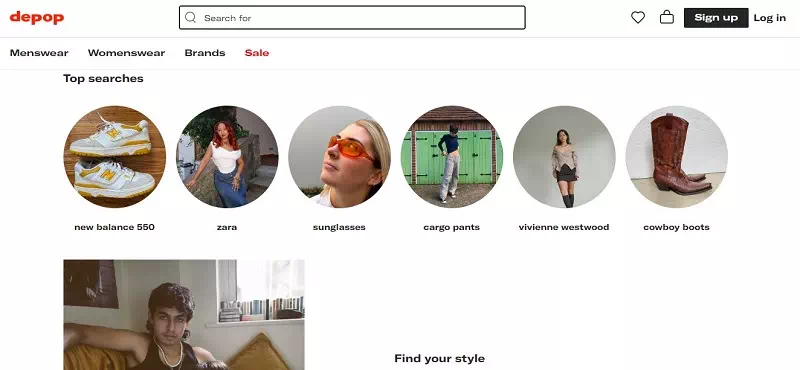This screenshot has width=800, height=370.
Task: Open the vivienne westwood thumbnail
Action: [x=564, y=157]
